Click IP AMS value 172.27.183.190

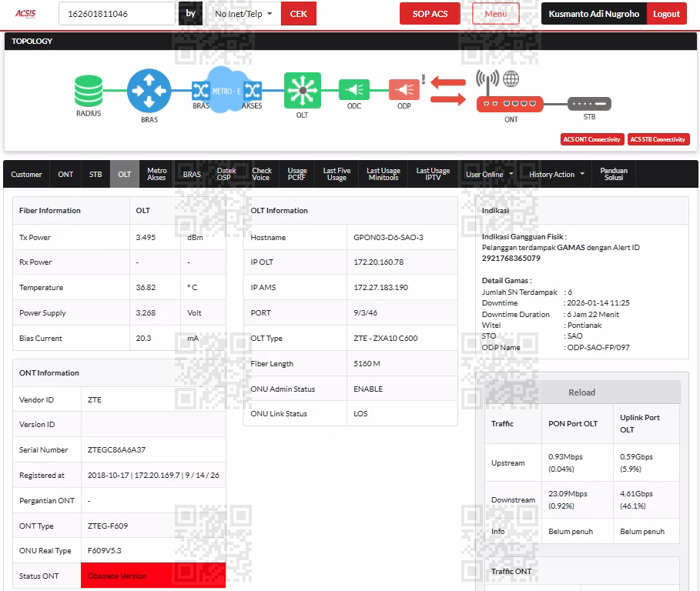pos(381,288)
